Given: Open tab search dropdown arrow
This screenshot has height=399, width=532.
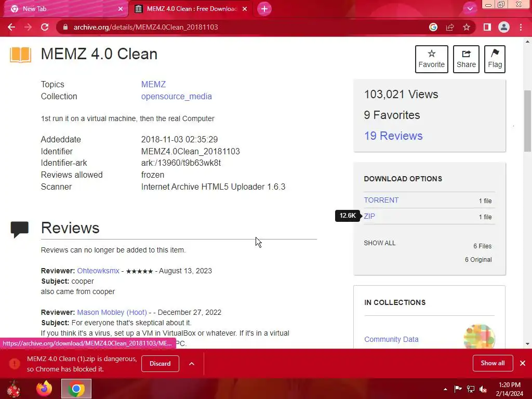Looking at the screenshot, I should (470, 9).
